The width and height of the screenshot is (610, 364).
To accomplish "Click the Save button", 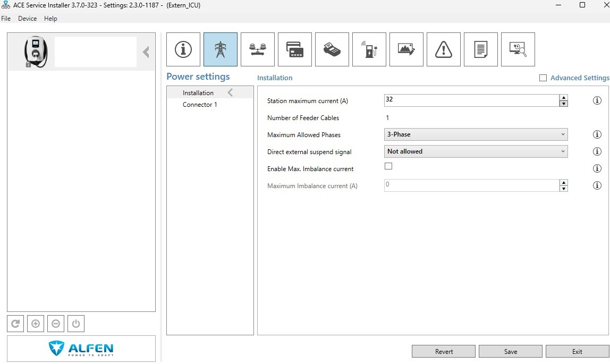I will pos(511,352).
